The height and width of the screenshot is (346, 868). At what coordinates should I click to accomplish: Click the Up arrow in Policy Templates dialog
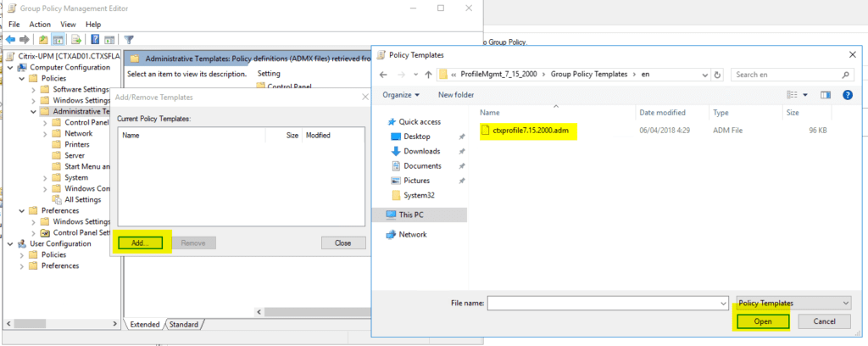pyautogui.click(x=428, y=75)
